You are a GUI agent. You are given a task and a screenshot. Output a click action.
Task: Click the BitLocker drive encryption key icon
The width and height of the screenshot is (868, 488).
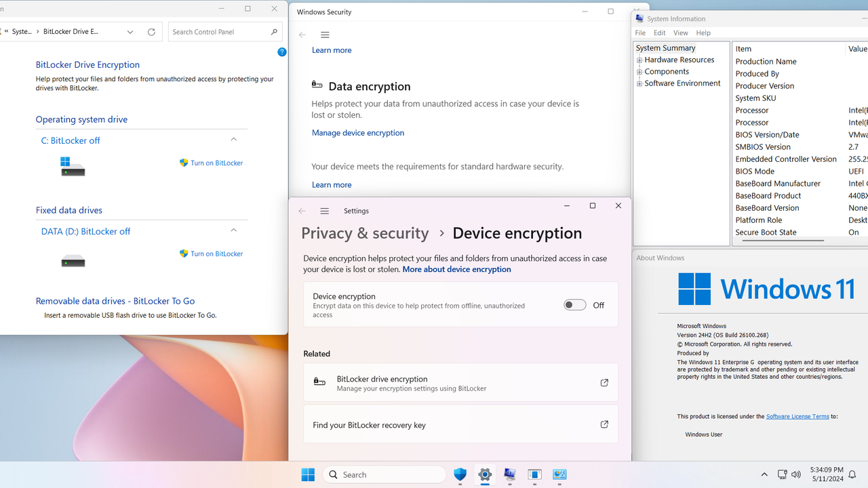(319, 382)
